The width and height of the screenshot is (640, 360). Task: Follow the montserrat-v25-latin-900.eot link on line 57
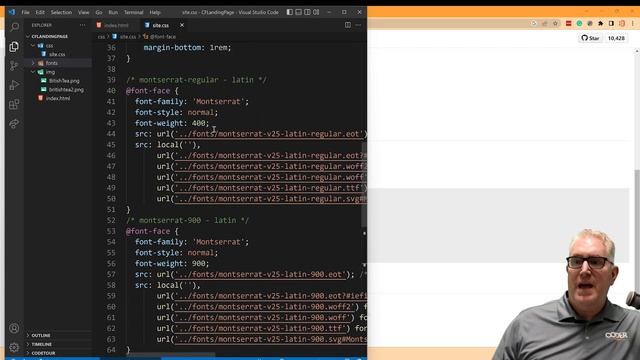(x=260, y=274)
